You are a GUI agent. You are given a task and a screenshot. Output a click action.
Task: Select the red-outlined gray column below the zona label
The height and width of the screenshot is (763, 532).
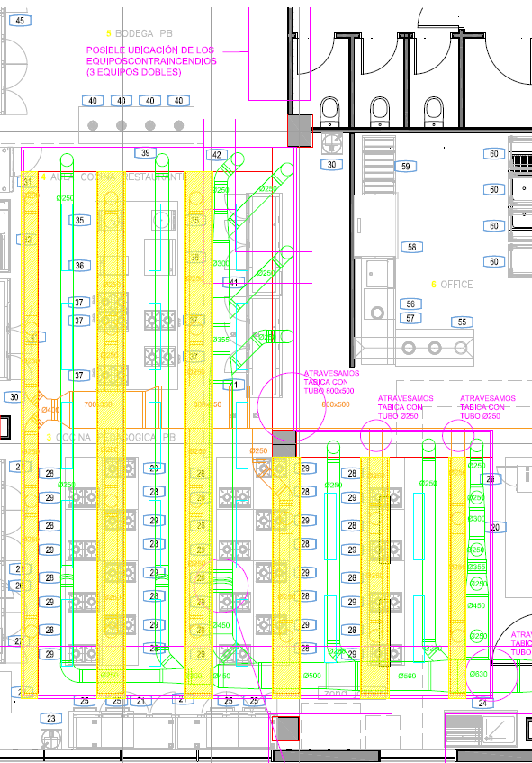pos(285,729)
